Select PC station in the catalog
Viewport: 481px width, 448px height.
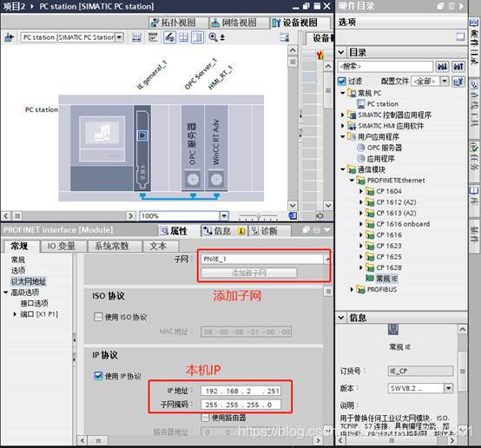point(383,104)
